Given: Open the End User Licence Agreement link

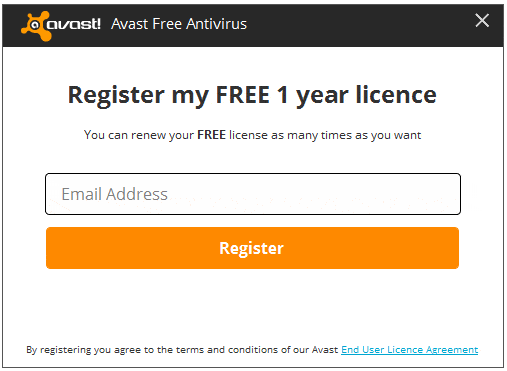Looking at the screenshot, I should pyautogui.click(x=409, y=350).
